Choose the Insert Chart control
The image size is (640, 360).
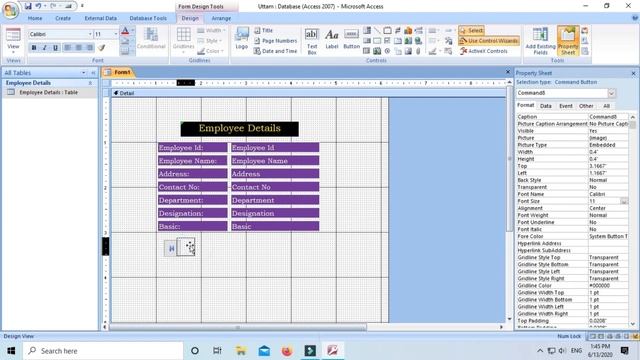click(x=408, y=30)
